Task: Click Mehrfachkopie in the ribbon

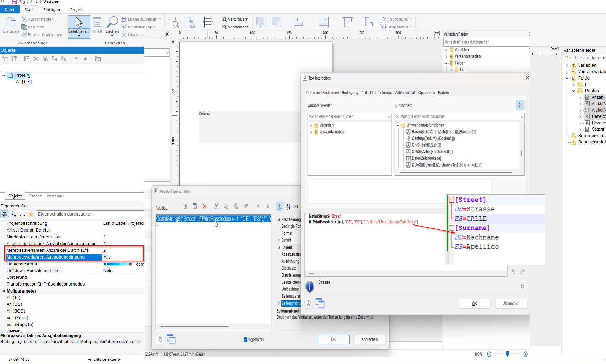Action: pyautogui.click(x=138, y=27)
